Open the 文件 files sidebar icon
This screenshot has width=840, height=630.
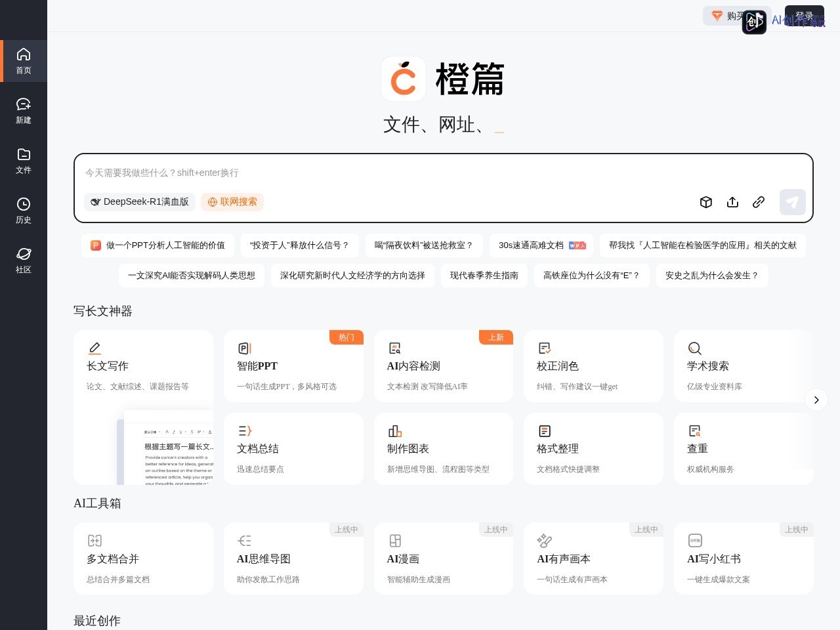click(24, 154)
